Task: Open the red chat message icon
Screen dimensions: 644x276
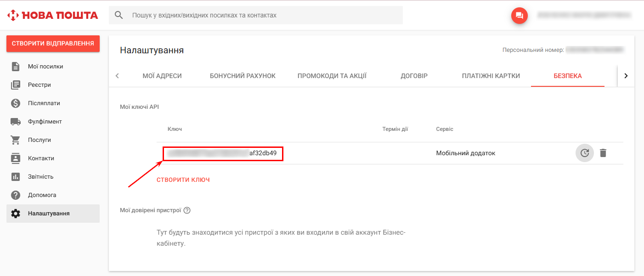Action: coord(520,15)
